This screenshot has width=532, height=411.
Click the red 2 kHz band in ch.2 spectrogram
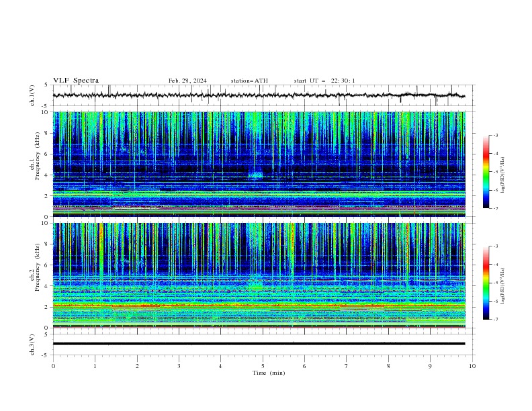259,306
